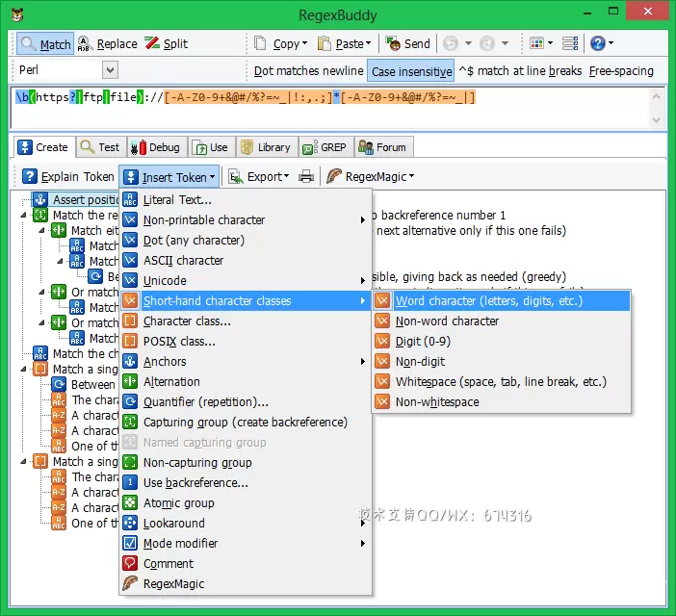This screenshot has height=616, width=676.
Task: Select Digit (0-9) menu item
Action: [502, 341]
